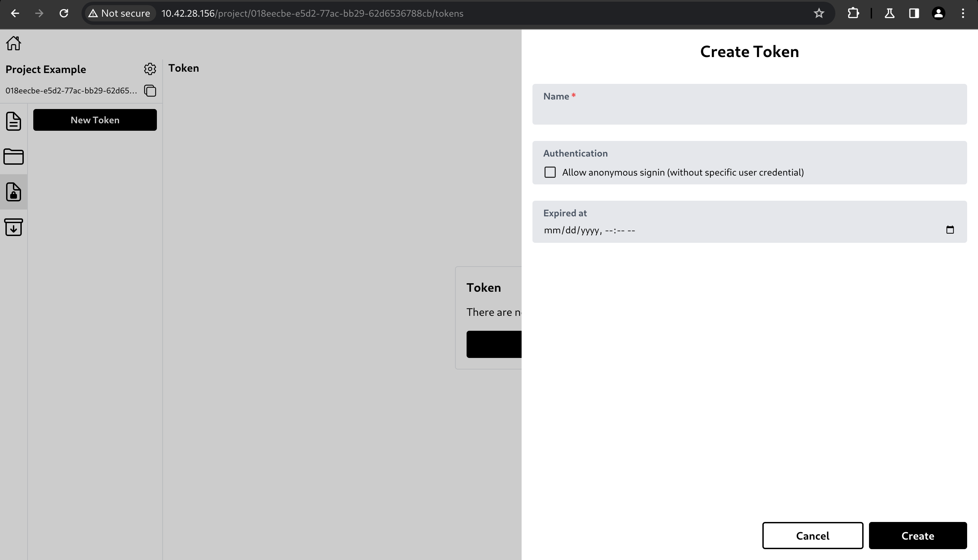
Task: Bookmark this page with the star icon
Action: [819, 13]
